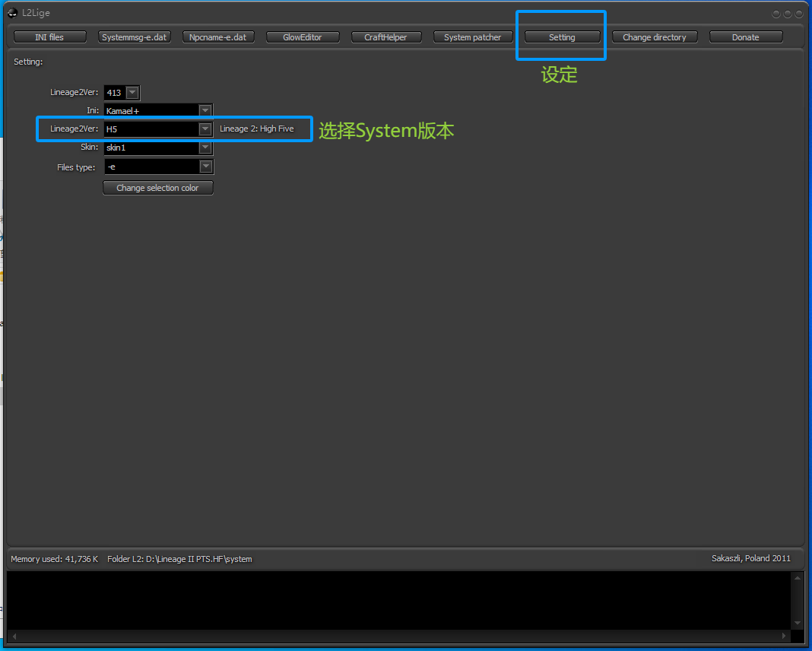The image size is (812, 651).
Task: Click the console scroll-right arrow
Action: click(x=784, y=636)
